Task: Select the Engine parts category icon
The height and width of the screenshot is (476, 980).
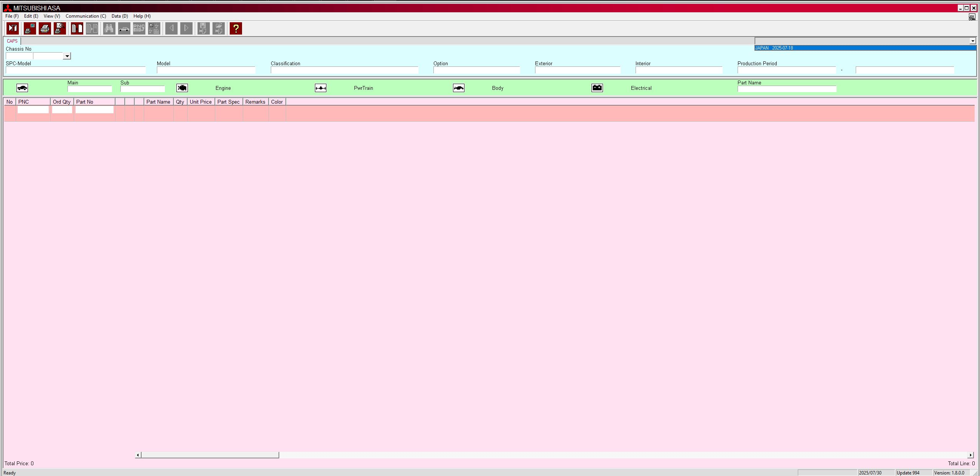Action: coord(182,88)
